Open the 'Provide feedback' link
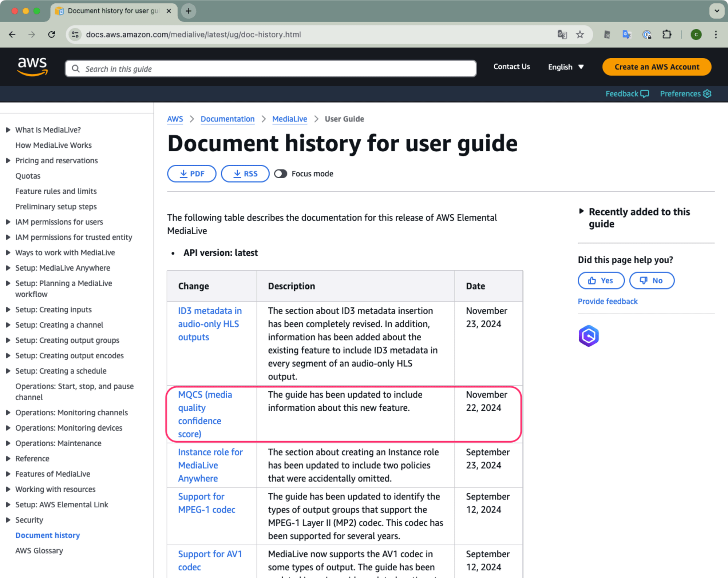The width and height of the screenshot is (728, 578). tap(608, 301)
